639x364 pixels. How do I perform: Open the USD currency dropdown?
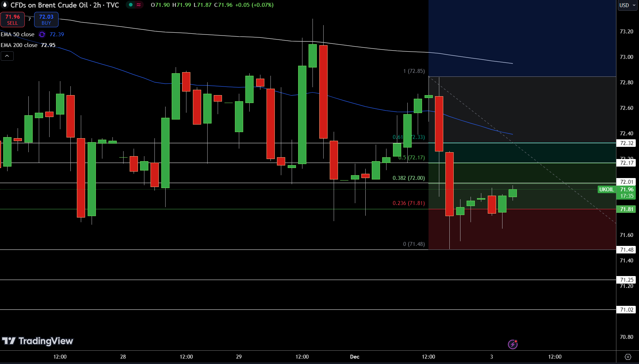pyautogui.click(x=628, y=5)
